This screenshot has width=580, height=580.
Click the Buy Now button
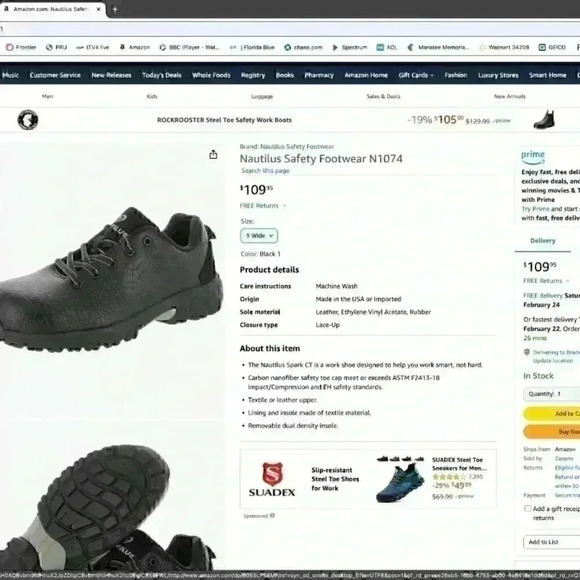click(552, 432)
